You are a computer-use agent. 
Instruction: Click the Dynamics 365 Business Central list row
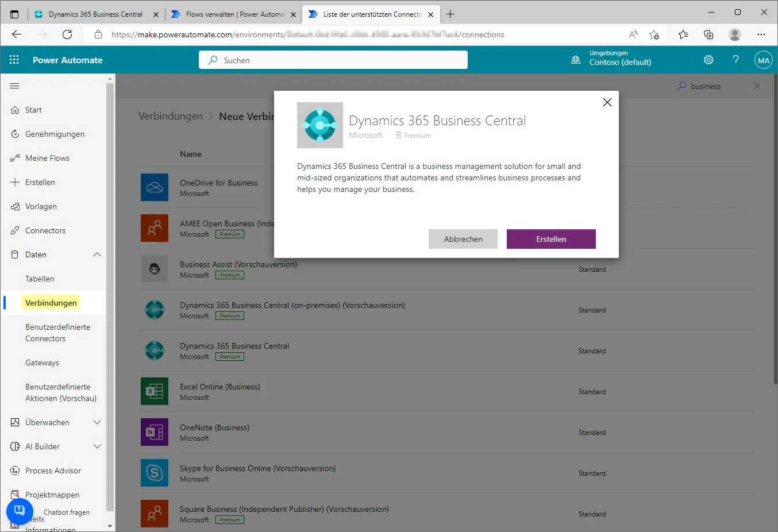point(445,350)
